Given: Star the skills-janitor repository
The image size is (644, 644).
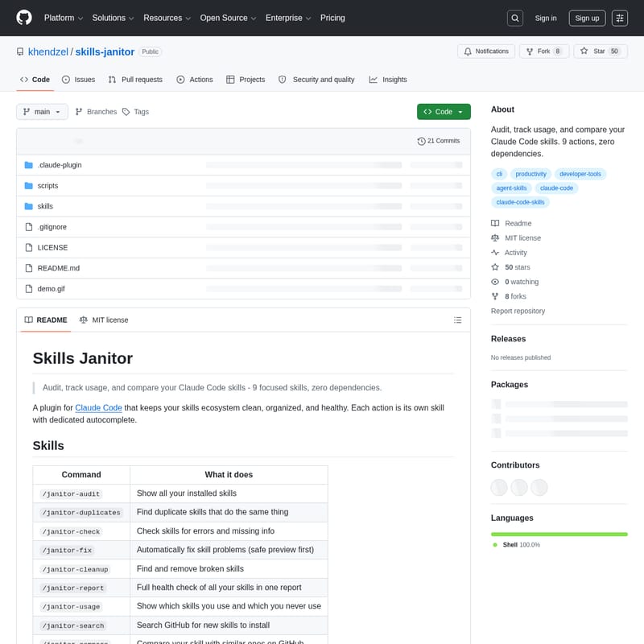Looking at the screenshot, I should pos(599,52).
